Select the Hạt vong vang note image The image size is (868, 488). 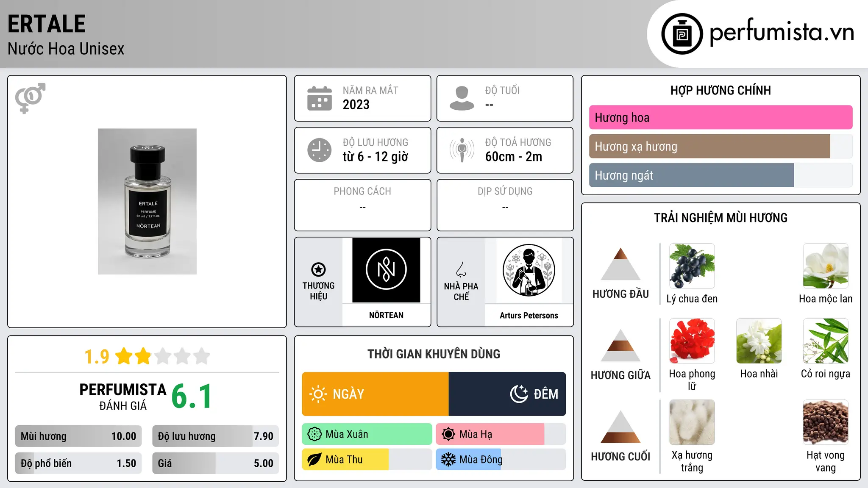coord(826,422)
